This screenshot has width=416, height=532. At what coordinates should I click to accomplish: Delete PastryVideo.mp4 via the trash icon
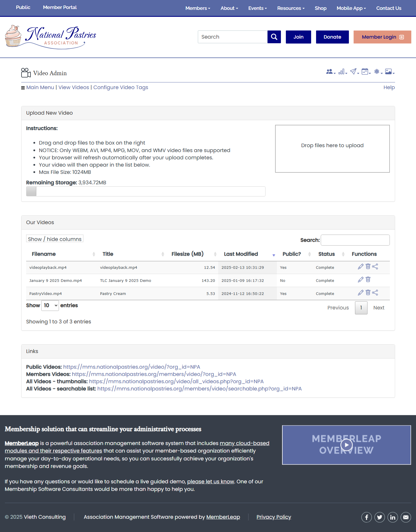coord(368,293)
